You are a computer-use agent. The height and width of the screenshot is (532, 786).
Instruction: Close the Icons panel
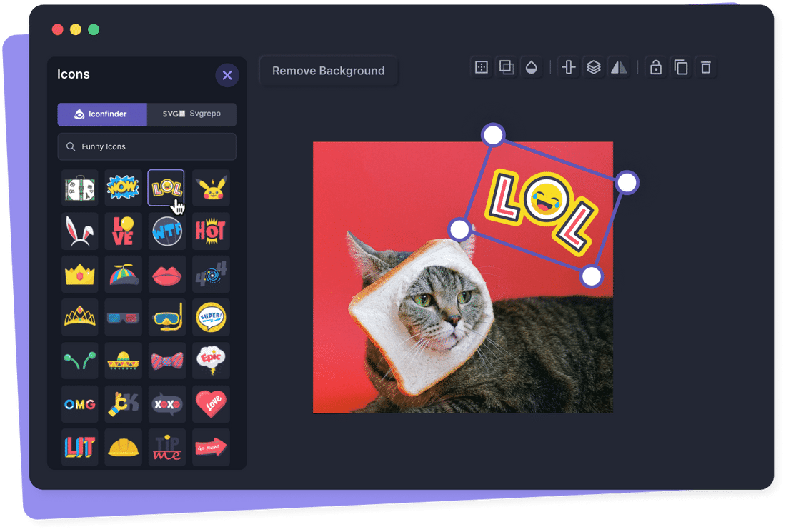click(227, 75)
